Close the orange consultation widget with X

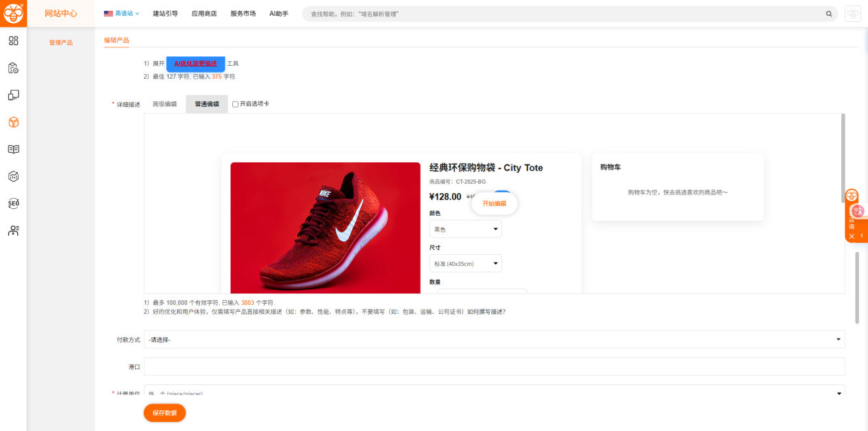point(852,236)
